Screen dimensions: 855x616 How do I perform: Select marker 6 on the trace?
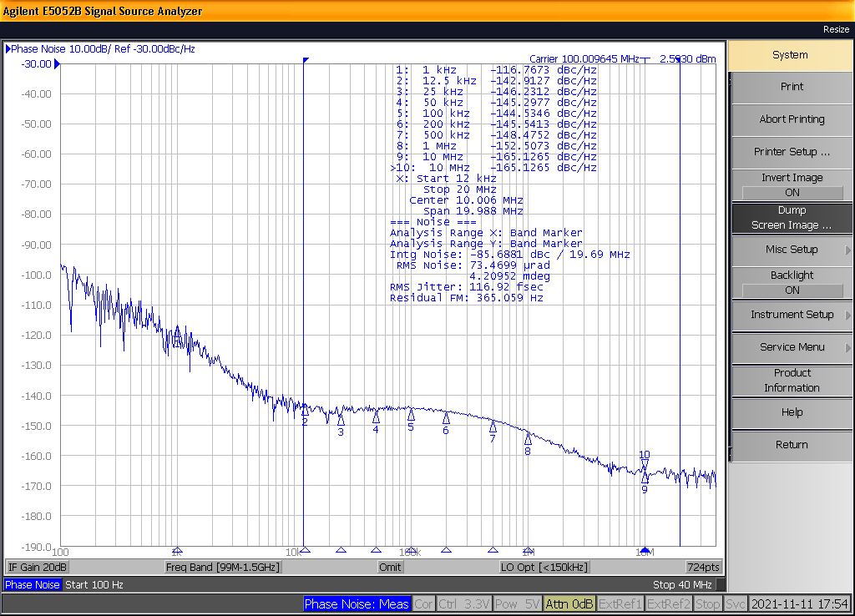tap(446, 418)
